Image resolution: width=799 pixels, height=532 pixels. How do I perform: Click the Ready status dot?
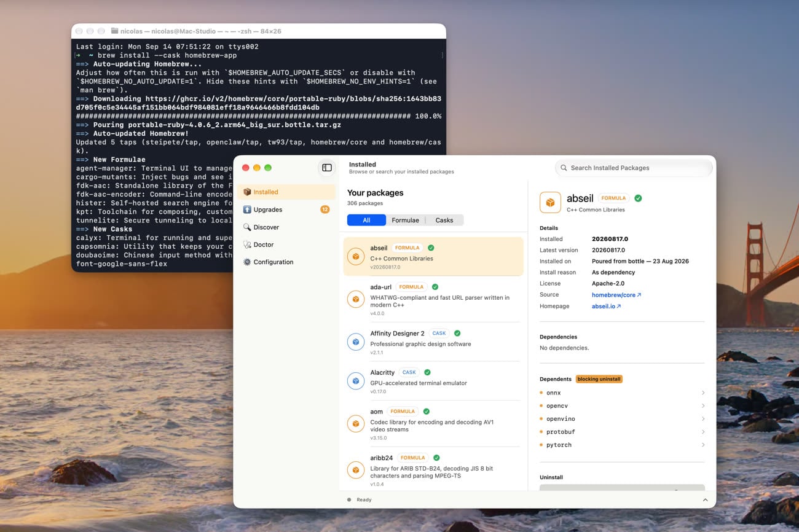[x=349, y=499]
